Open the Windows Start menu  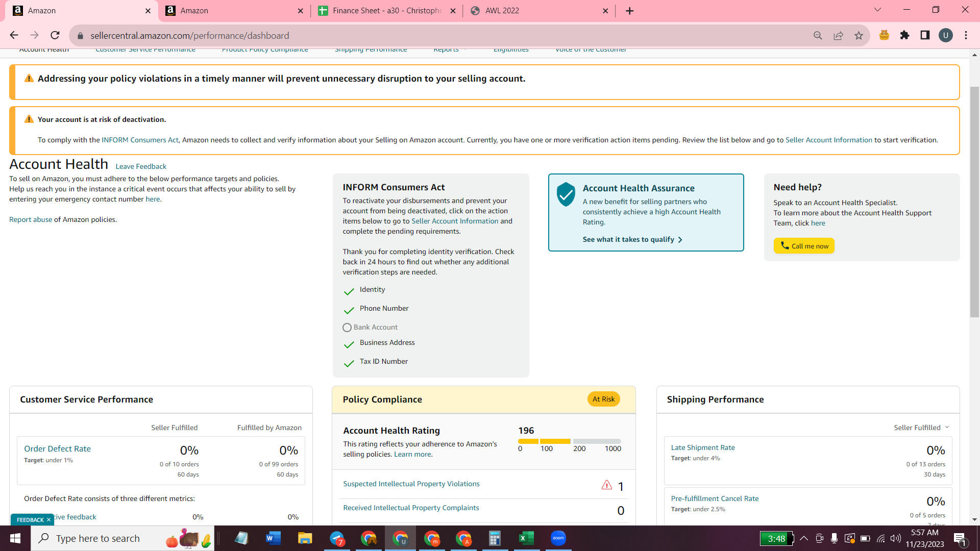pos(15,538)
